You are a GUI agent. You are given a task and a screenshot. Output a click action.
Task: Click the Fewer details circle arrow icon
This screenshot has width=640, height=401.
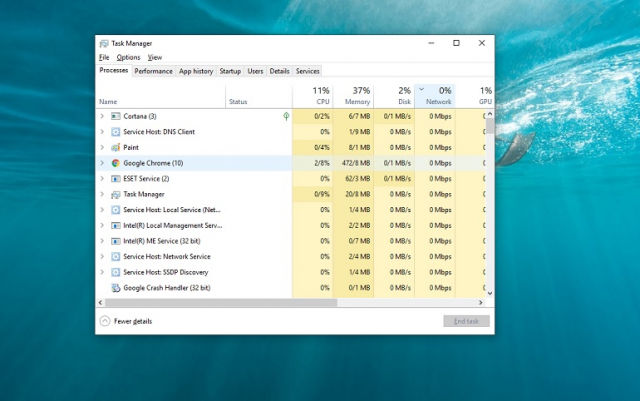(105, 321)
